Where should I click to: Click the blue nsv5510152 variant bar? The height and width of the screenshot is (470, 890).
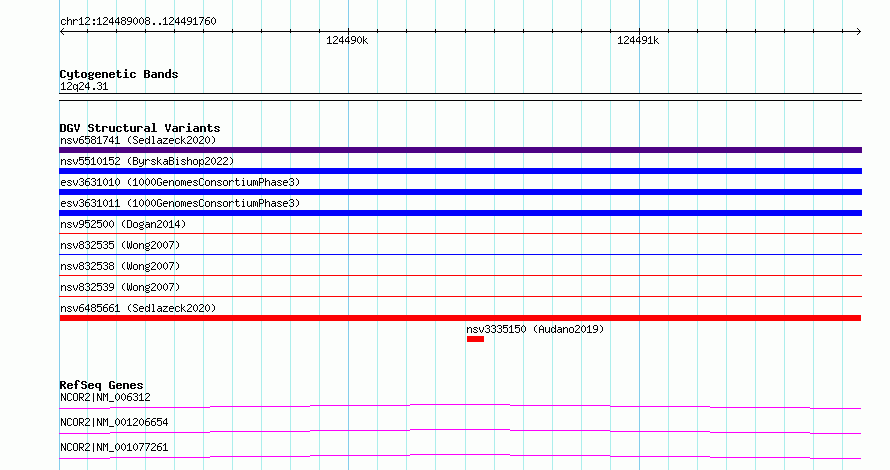(460, 171)
